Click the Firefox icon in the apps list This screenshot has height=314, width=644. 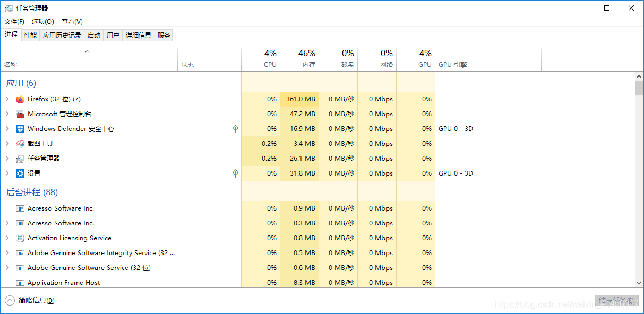(x=20, y=99)
